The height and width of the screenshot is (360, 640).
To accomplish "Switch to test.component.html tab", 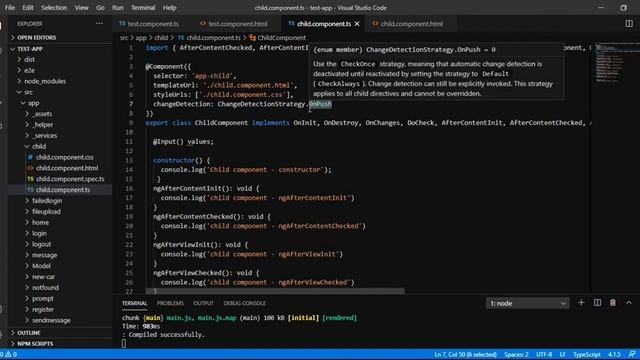I will [238, 24].
